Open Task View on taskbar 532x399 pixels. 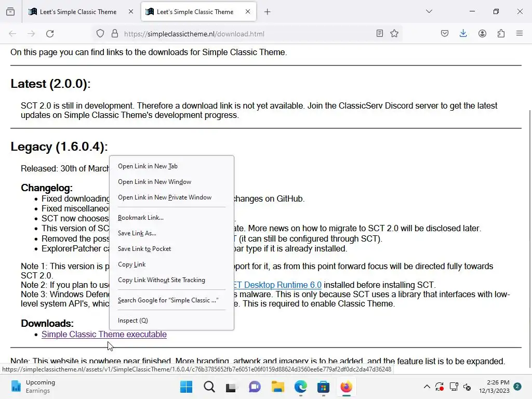click(231, 387)
